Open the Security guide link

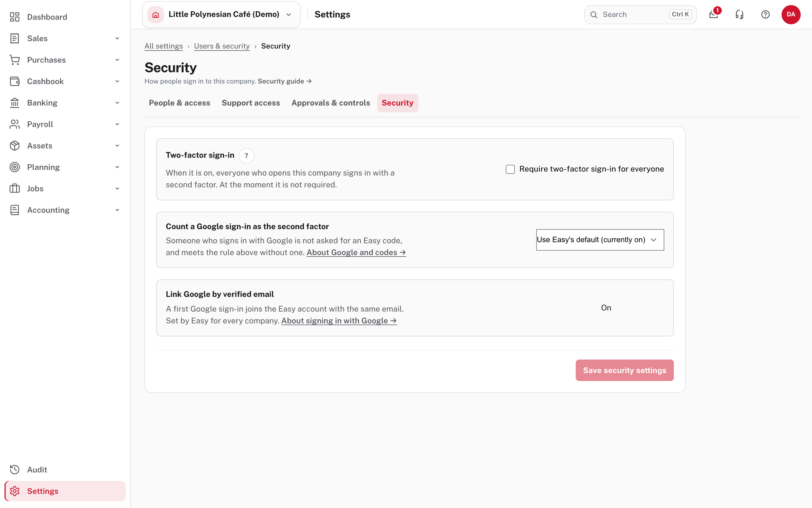[284, 81]
